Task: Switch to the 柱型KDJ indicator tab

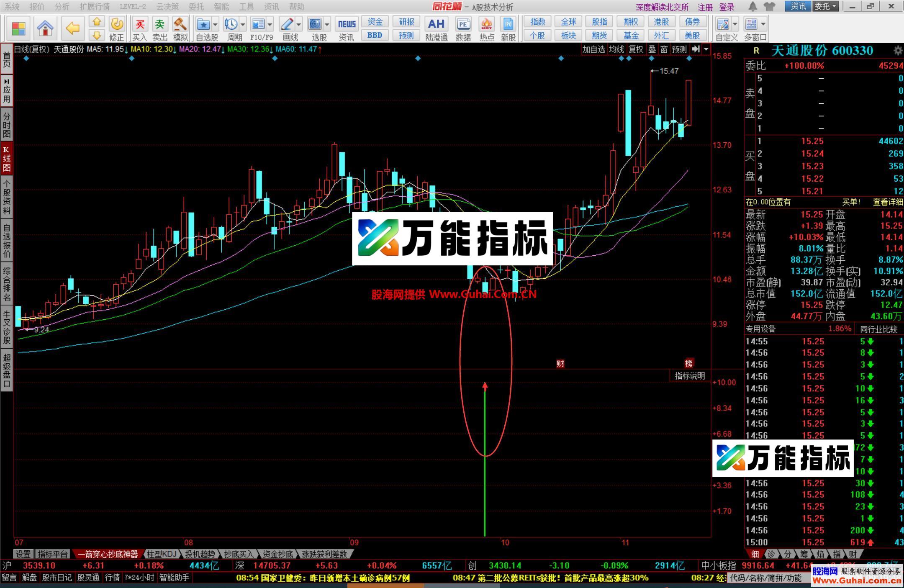Action: (x=162, y=554)
